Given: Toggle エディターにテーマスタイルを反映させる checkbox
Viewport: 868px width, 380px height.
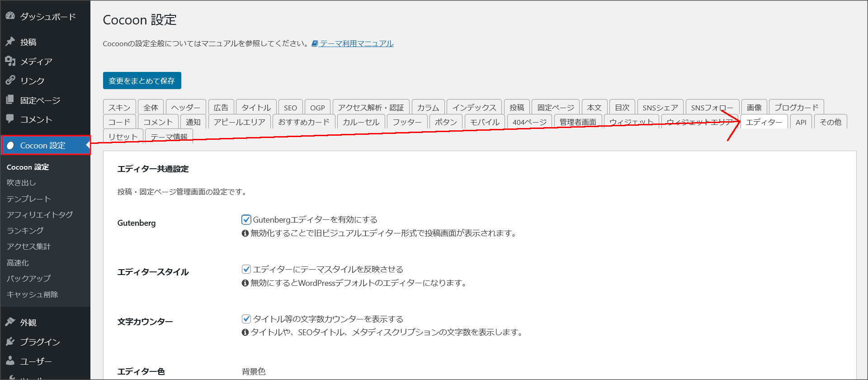Looking at the screenshot, I should 246,269.
